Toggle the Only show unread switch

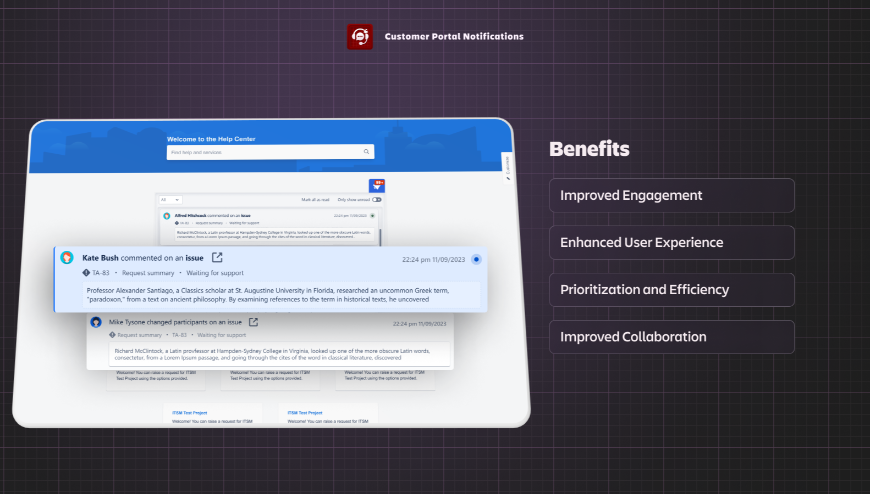377,200
